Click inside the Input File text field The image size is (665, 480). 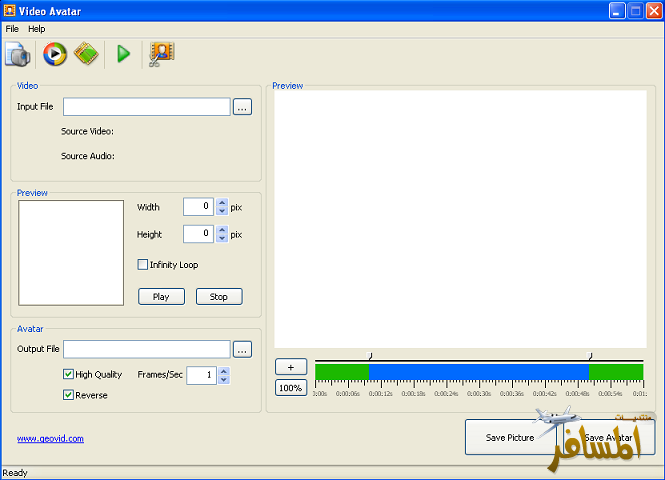coord(147,107)
